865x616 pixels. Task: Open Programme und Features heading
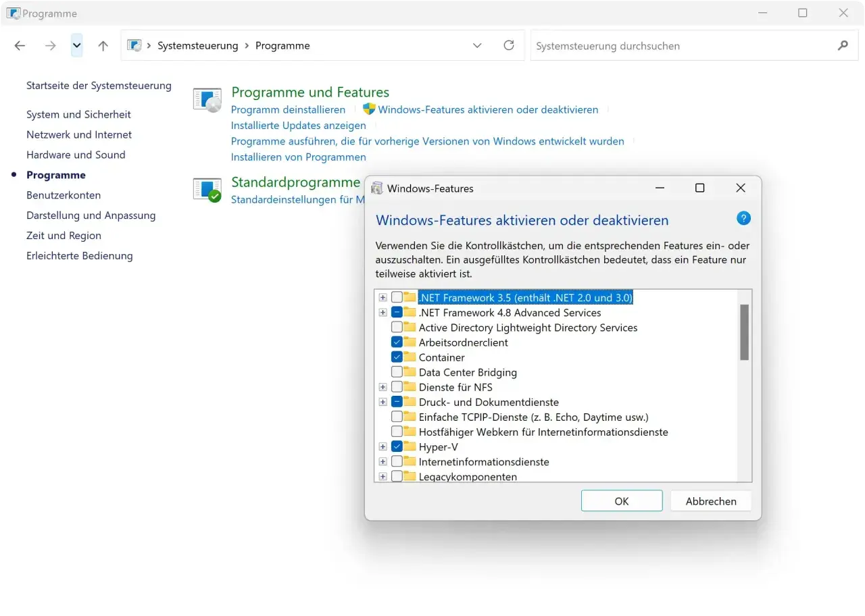click(x=310, y=93)
